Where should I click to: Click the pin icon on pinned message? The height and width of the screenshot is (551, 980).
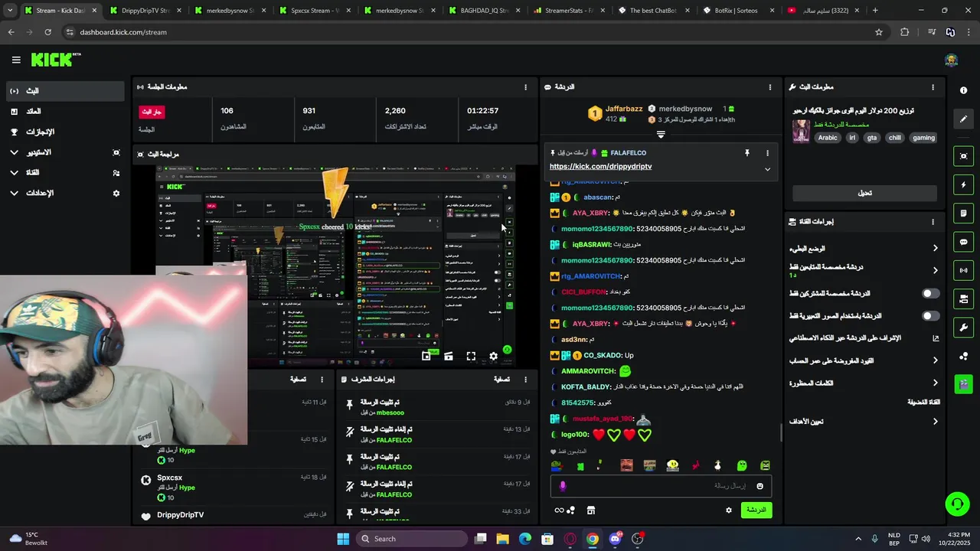(x=746, y=153)
